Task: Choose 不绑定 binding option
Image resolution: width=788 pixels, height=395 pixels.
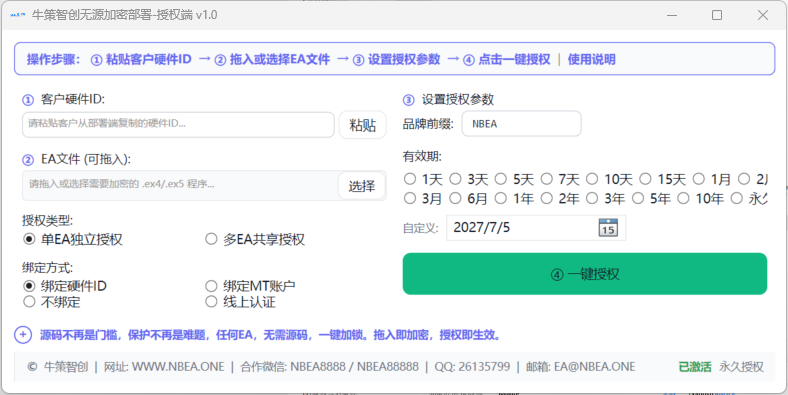Action: pyautogui.click(x=52, y=302)
